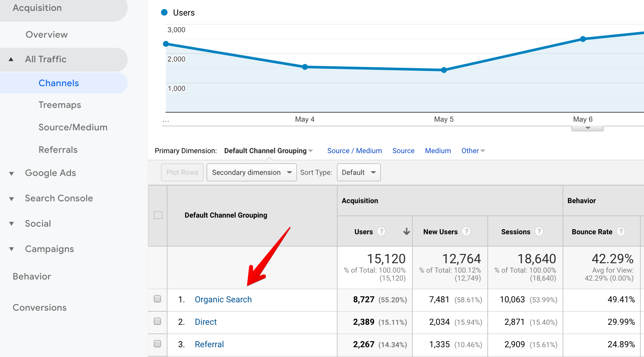This screenshot has height=357, width=644.
Task: Select the May 4 data point on chart
Action: click(x=305, y=67)
